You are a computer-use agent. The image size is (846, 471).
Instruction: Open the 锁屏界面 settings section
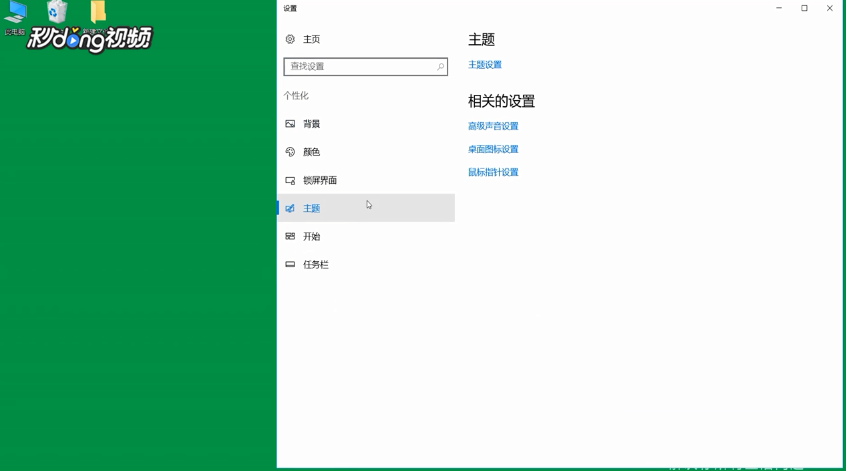pos(366,180)
